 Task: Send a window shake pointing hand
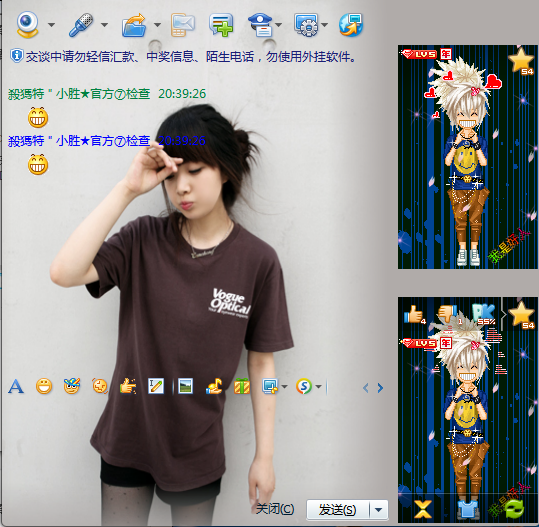pyautogui.click(x=128, y=386)
